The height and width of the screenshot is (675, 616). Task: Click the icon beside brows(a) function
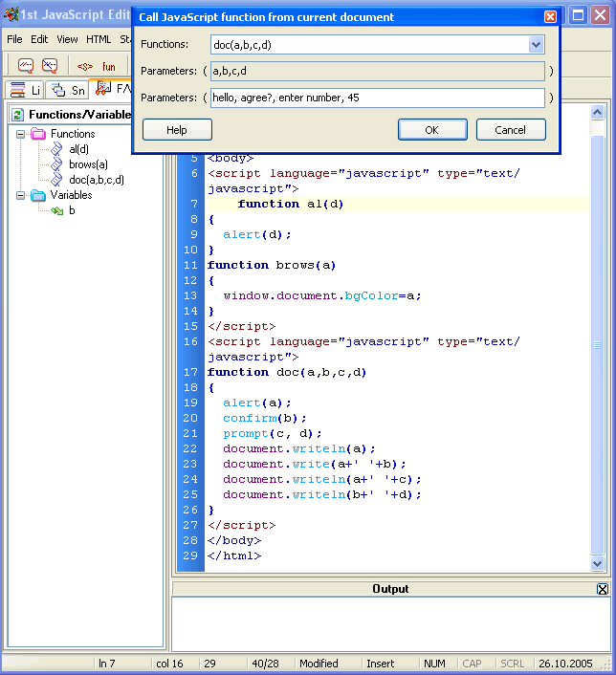[56, 164]
